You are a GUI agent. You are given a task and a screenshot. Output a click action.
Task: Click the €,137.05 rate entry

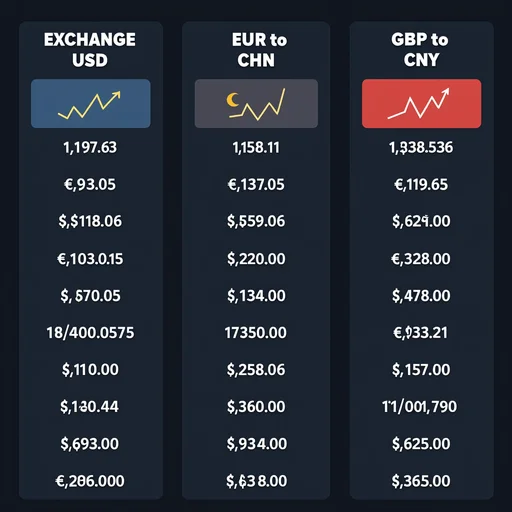tap(256, 185)
